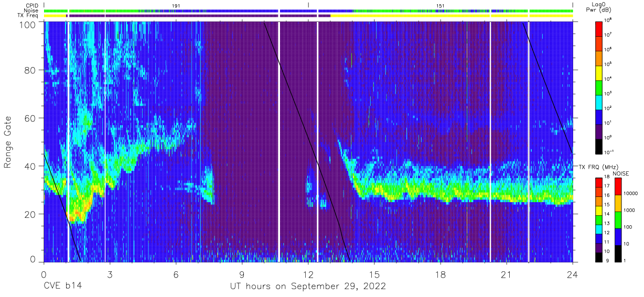Pick red top swatch of NOISE colorbar
Viewport: 644px width, 297px height.
pyautogui.click(x=617, y=186)
